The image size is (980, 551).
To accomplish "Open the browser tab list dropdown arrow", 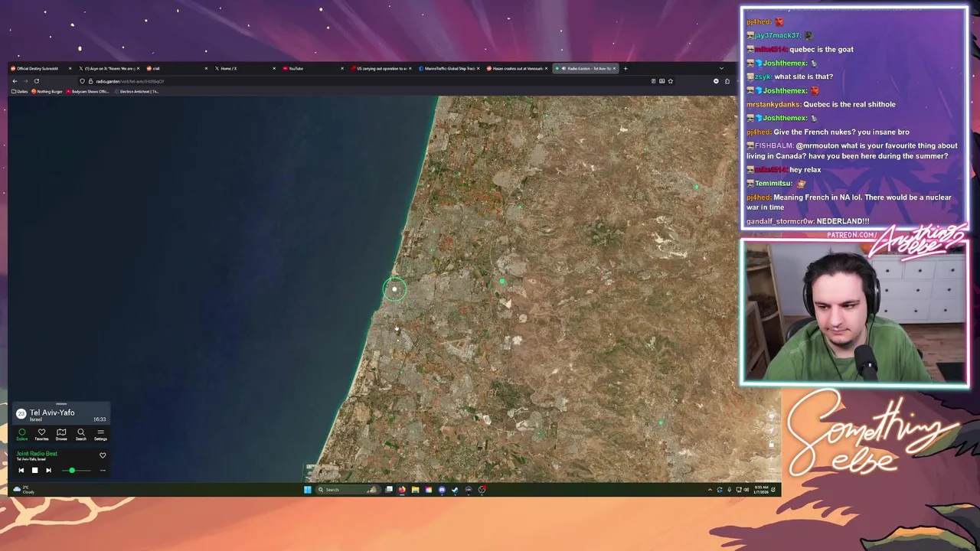I will pyautogui.click(x=720, y=68).
